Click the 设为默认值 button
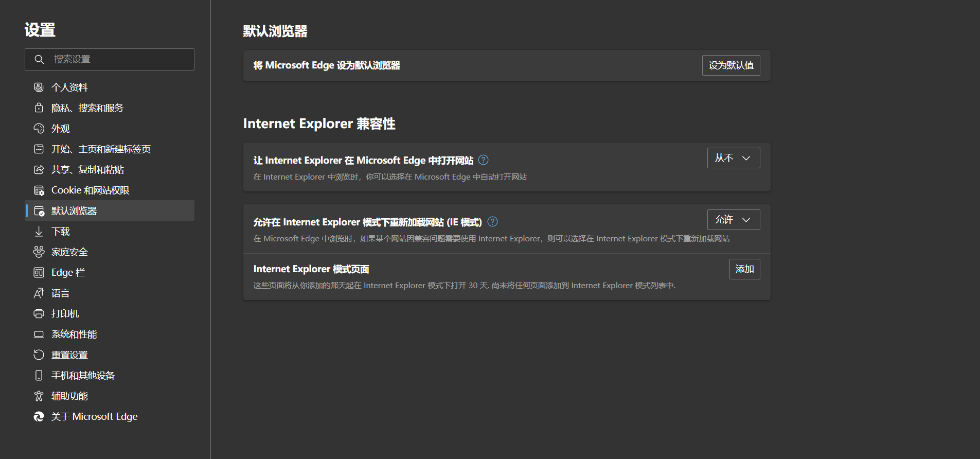The width and height of the screenshot is (980, 459). click(731, 65)
